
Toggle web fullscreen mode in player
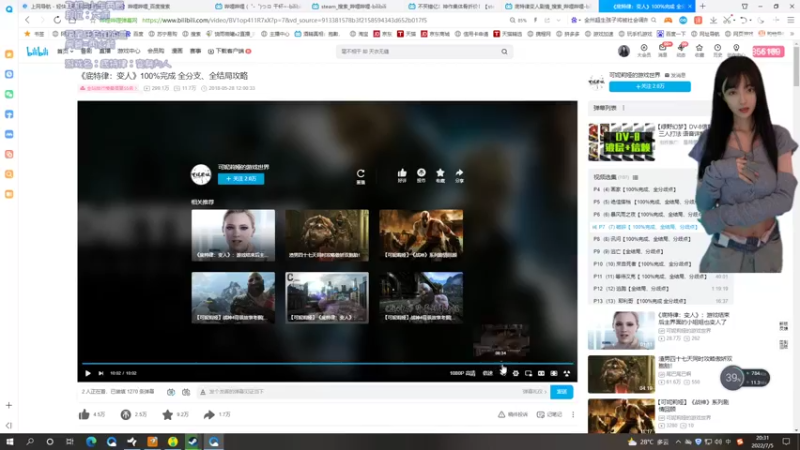coord(554,373)
